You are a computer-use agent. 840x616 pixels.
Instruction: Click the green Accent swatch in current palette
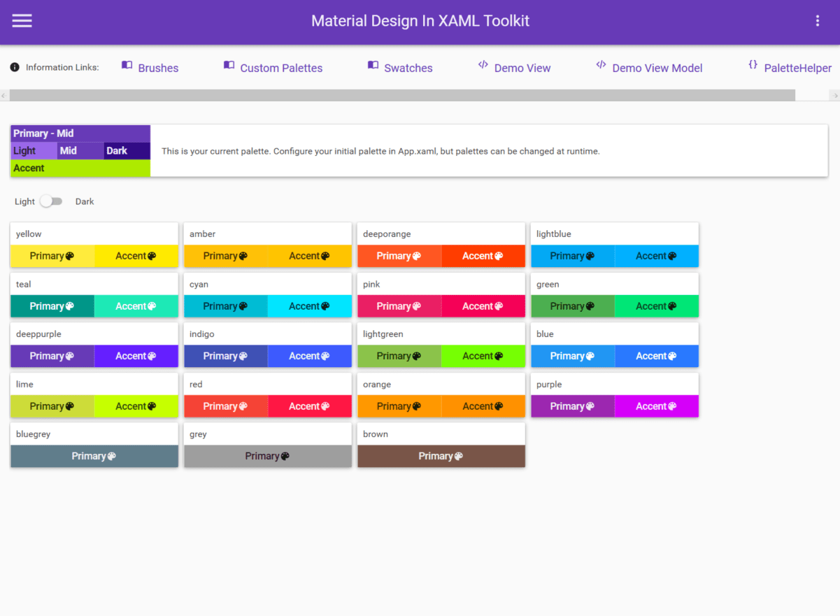pyautogui.click(x=80, y=168)
